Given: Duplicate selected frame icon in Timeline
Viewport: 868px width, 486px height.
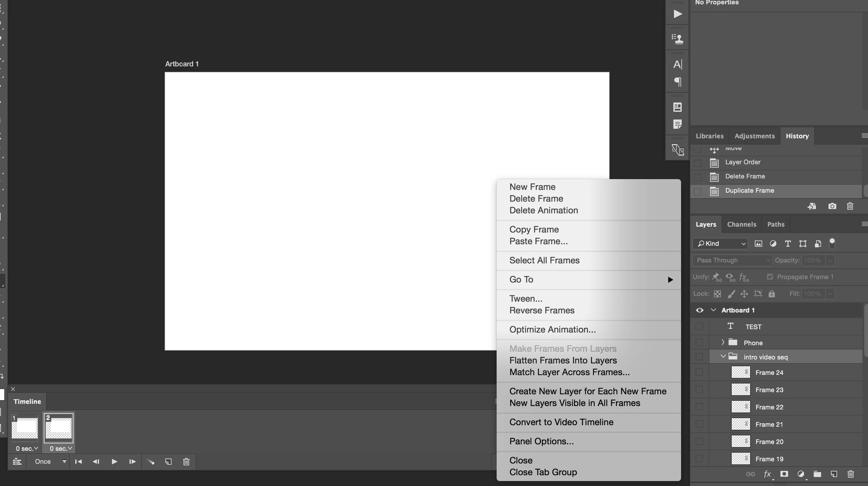Looking at the screenshot, I should coord(168,462).
